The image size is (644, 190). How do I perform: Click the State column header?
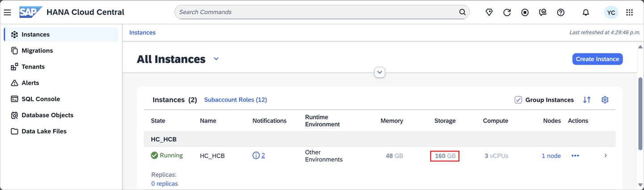coord(158,121)
